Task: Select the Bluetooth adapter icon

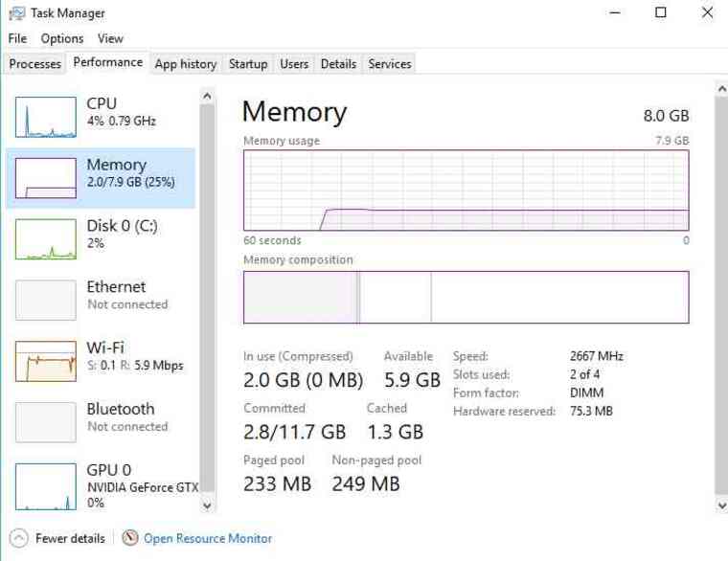Action: point(46,422)
